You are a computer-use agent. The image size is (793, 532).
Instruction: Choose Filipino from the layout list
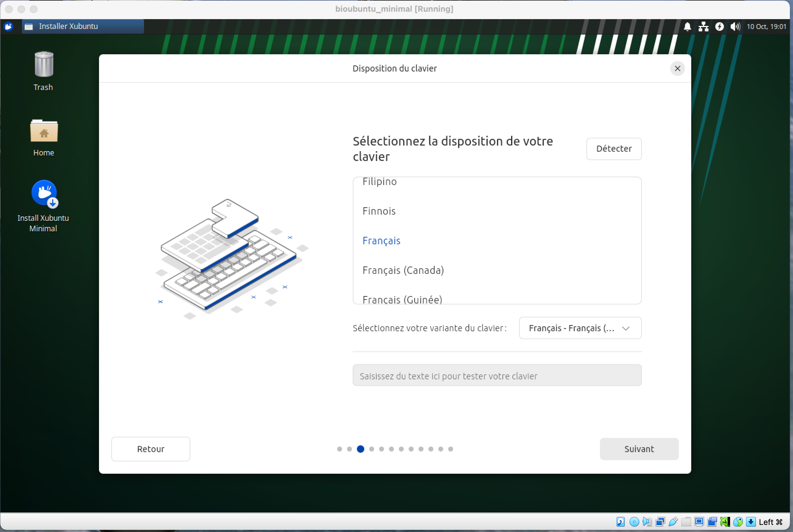point(379,182)
